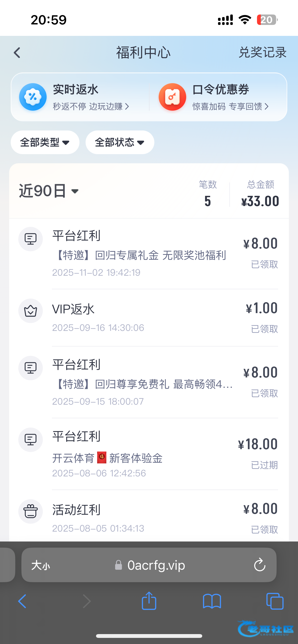
Task: Go back with Safari's bottom back arrow
Action: [x=22, y=601]
